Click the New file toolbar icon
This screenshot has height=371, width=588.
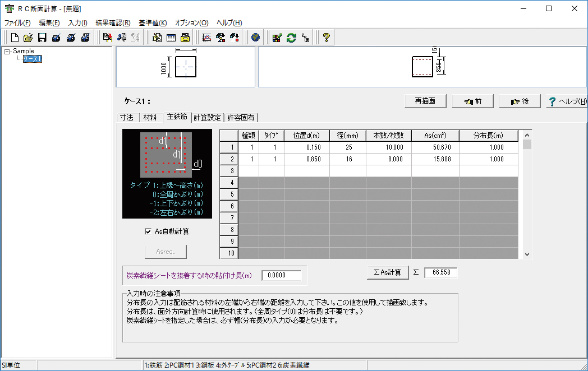tap(15, 38)
